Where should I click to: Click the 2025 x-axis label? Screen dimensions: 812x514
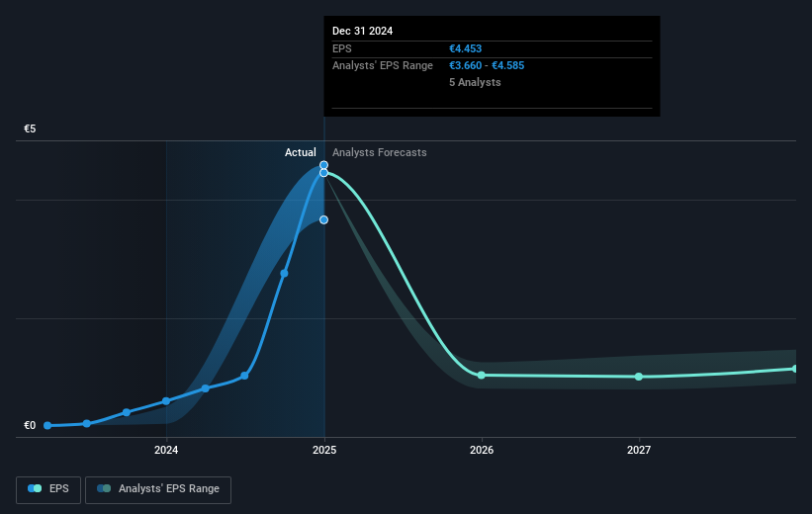pos(324,450)
